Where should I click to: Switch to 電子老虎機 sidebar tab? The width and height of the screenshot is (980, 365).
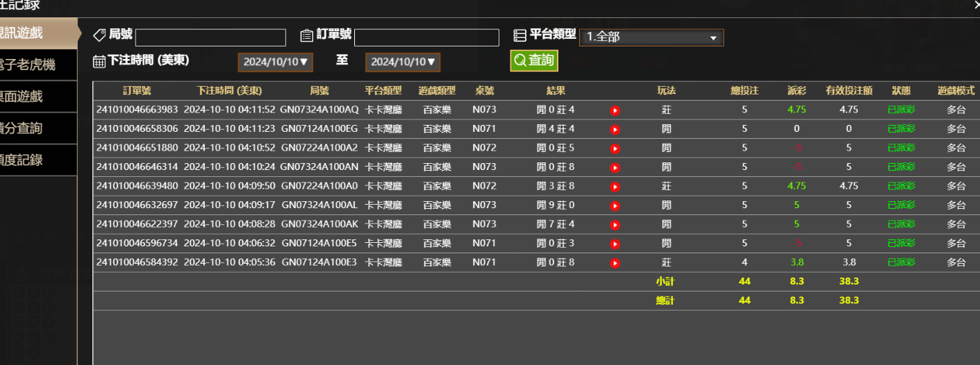[33, 65]
